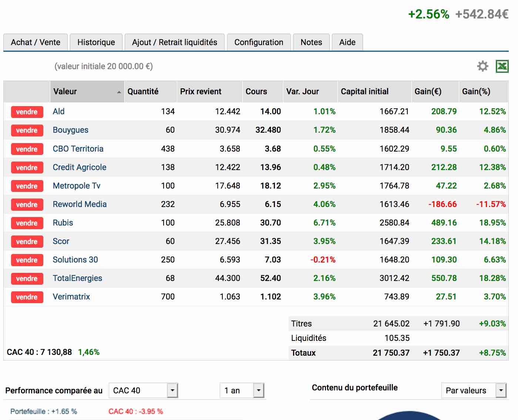This screenshot has height=420, width=518.
Task: Open the Bouygues stock link
Action: [71, 130]
